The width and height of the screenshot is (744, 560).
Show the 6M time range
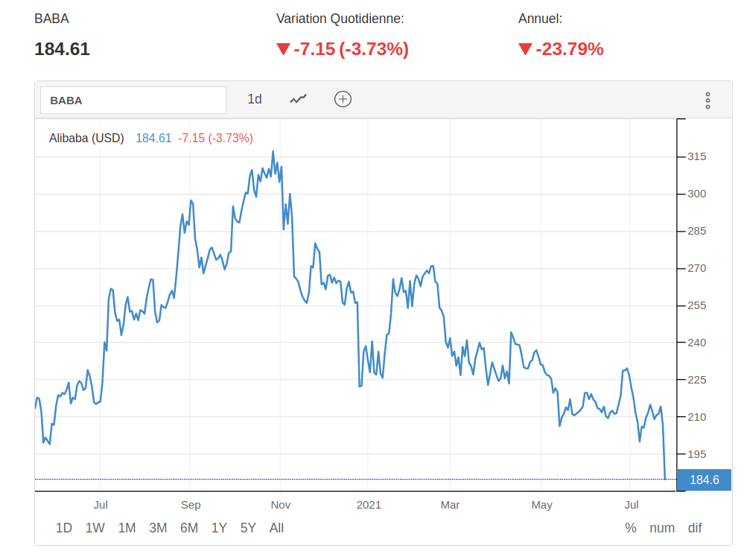(x=189, y=528)
